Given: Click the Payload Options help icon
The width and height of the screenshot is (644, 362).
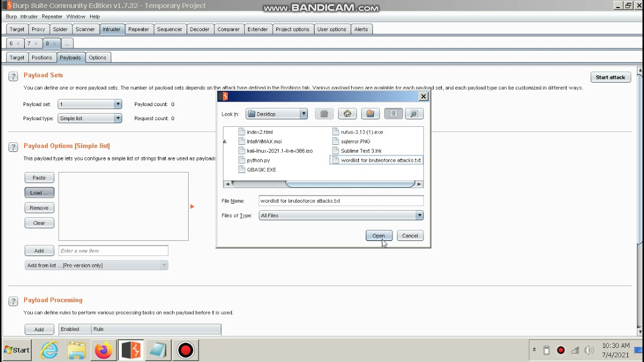Looking at the screenshot, I should pos(13,147).
